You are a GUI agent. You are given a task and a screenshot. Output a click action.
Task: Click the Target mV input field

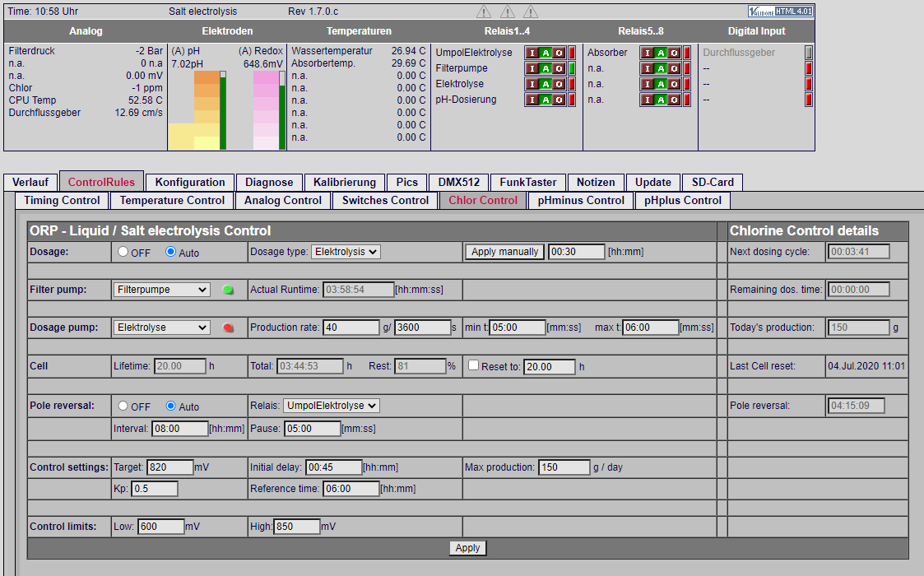pos(170,467)
